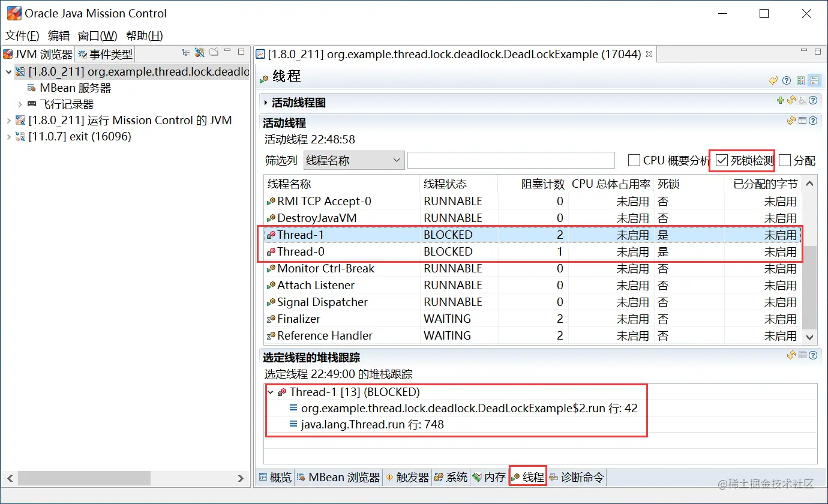
Task: Enable the 分配 checkbox
Action: click(785, 160)
